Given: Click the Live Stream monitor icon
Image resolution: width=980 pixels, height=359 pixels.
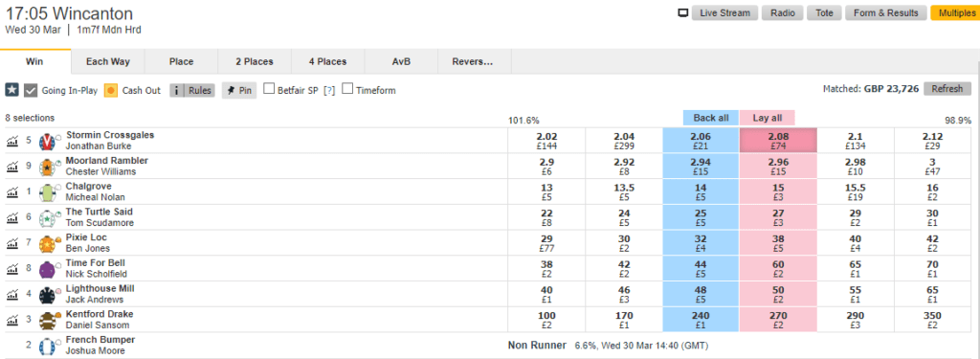Looking at the screenshot, I should 683,13.
